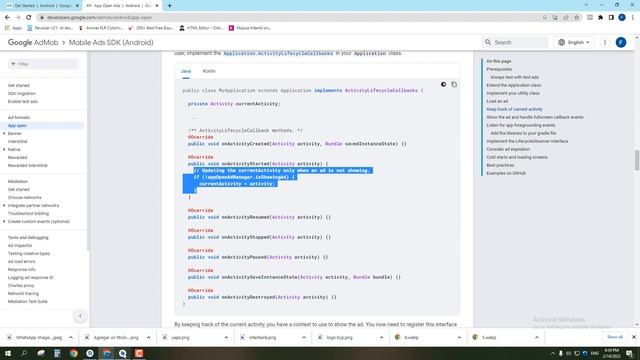The width and height of the screenshot is (640, 360).
Task: Open Windows taskbar search
Action: (x=24, y=353)
